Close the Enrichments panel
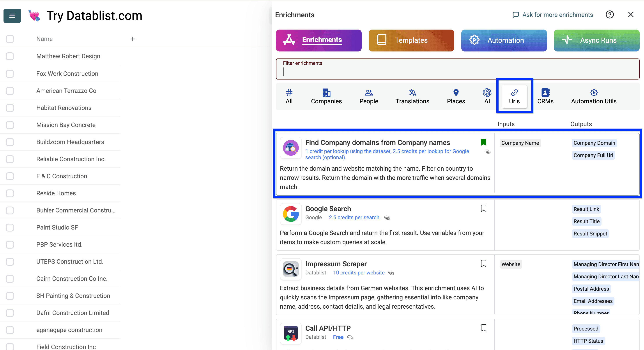The height and width of the screenshot is (350, 644). pyautogui.click(x=630, y=15)
